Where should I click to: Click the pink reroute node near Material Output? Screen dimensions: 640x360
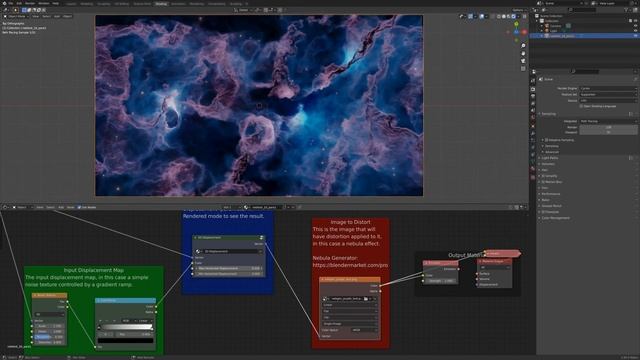[502, 253]
